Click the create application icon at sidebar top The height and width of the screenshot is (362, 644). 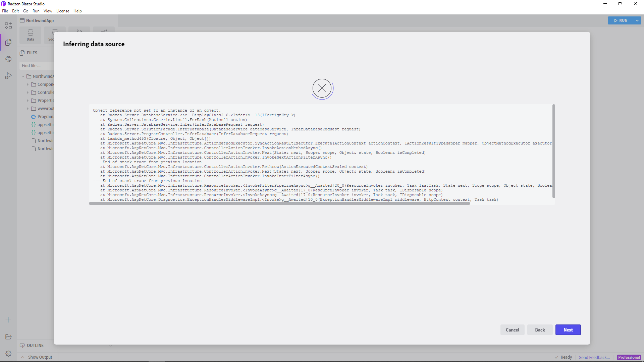pos(8,25)
